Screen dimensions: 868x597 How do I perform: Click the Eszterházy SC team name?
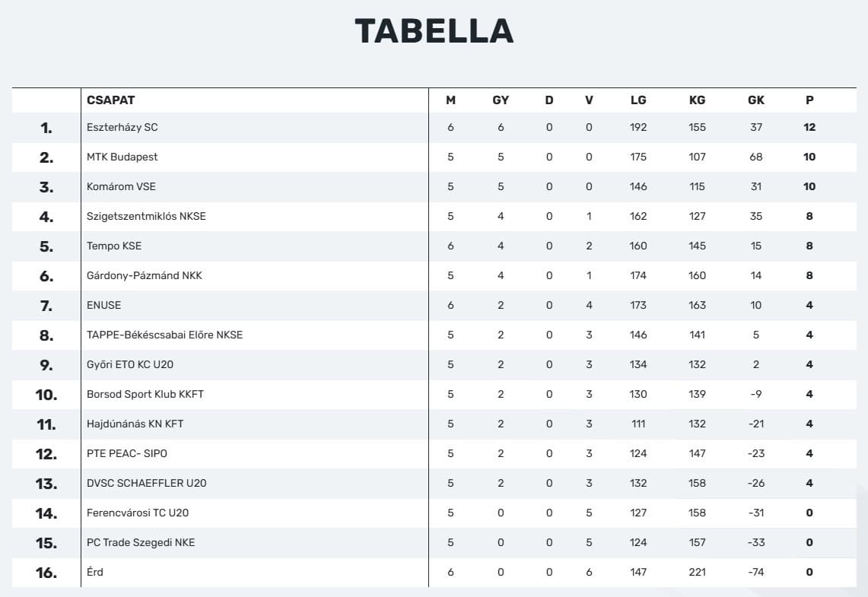pyautogui.click(x=122, y=127)
